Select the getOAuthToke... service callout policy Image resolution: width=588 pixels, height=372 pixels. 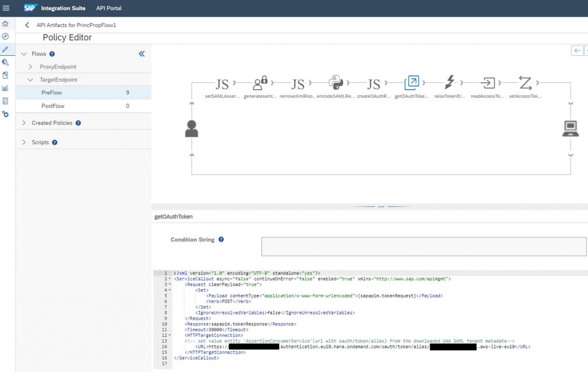pos(412,83)
